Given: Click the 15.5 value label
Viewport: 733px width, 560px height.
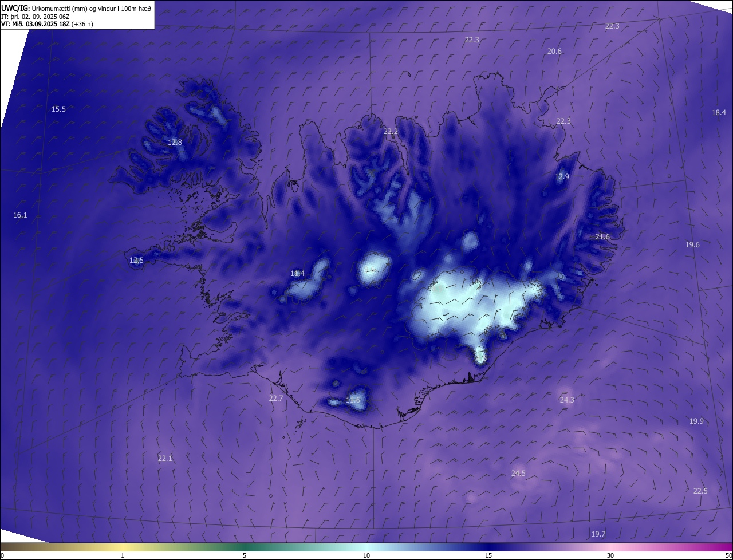Looking at the screenshot, I should pyautogui.click(x=58, y=109).
